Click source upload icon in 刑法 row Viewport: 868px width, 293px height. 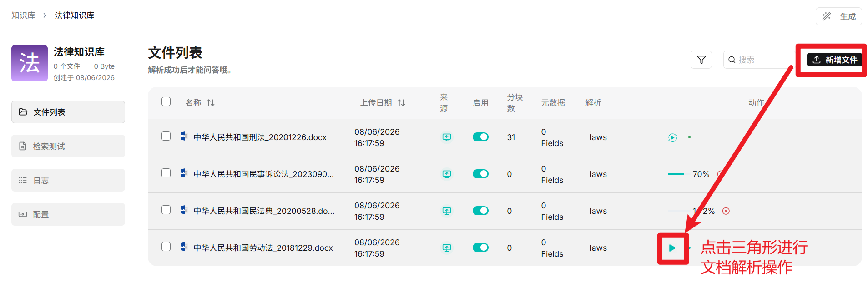tap(447, 137)
